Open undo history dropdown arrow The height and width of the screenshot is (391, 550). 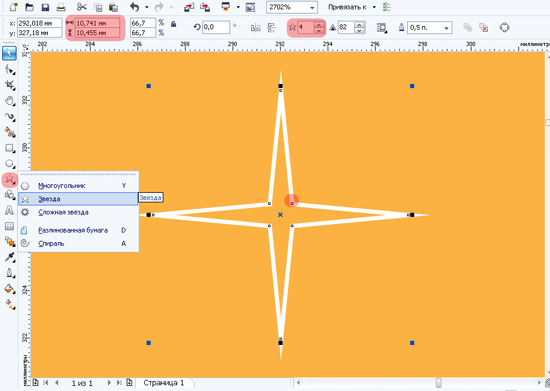pyautogui.click(x=147, y=7)
